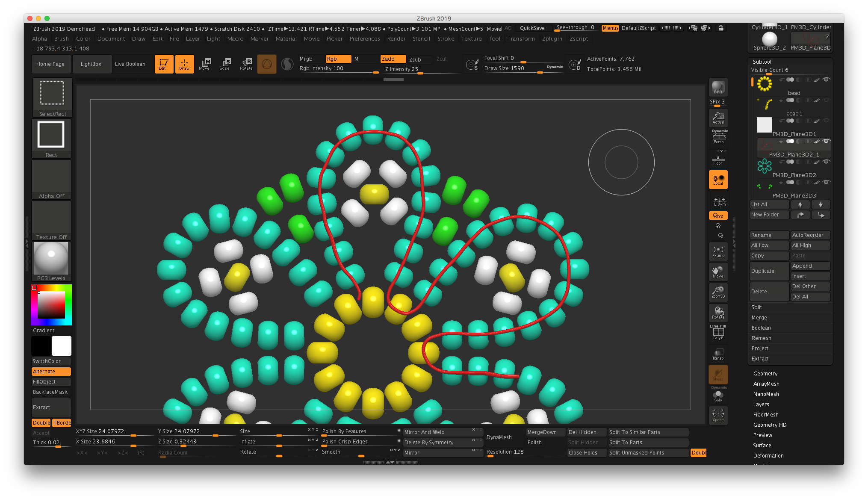Expand the Layers subpalette

coord(761,405)
